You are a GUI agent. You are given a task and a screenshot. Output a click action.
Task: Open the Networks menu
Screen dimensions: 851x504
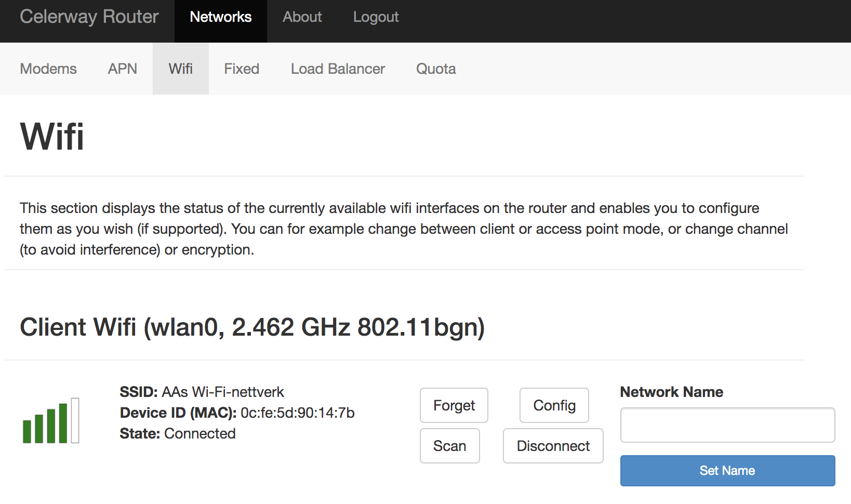click(220, 17)
